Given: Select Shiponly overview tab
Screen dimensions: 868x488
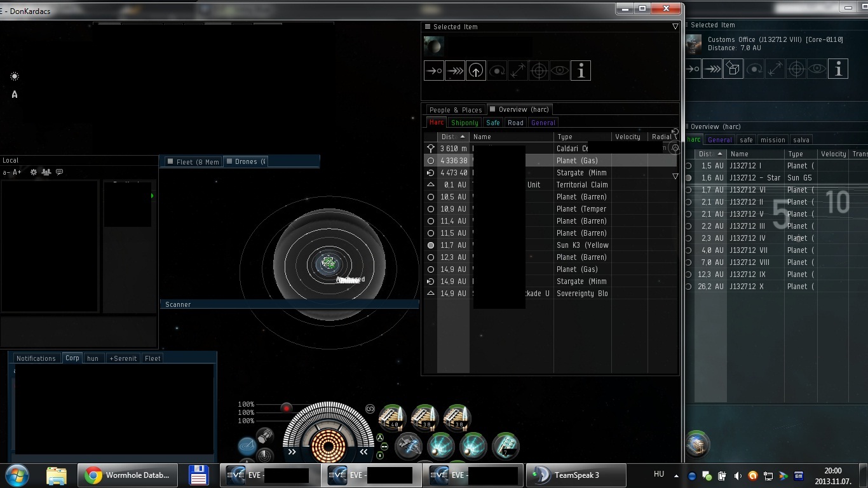Looking at the screenshot, I should (465, 123).
